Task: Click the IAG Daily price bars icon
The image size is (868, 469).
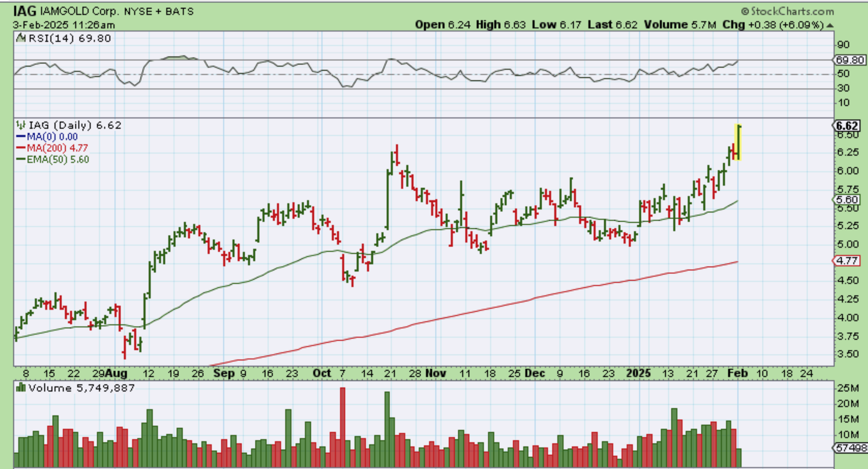Action: tap(21, 125)
